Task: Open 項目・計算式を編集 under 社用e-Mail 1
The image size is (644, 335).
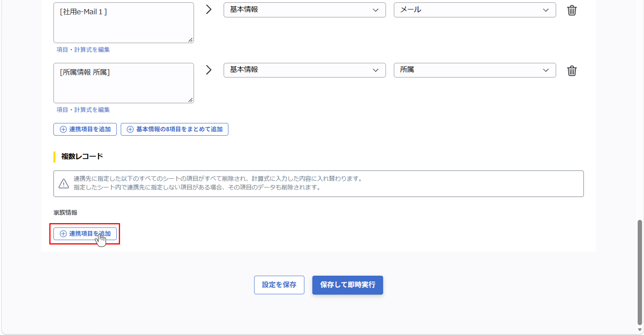Action: tap(83, 49)
